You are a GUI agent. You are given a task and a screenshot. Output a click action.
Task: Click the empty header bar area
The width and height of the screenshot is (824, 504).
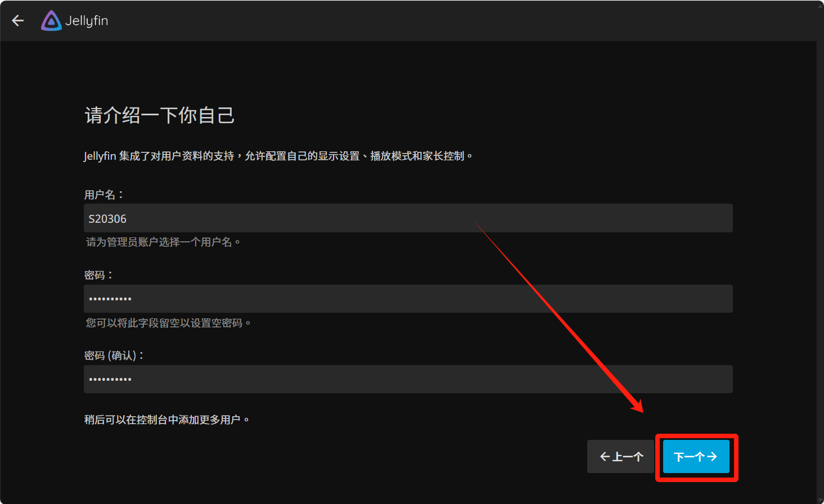[450, 21]
